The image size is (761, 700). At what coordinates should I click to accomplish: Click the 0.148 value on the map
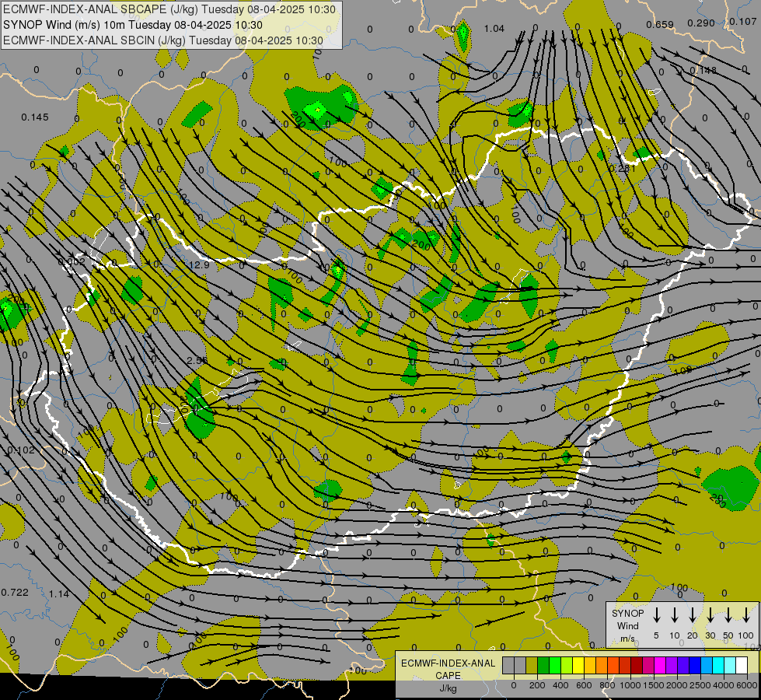click(x=703, y=71)
